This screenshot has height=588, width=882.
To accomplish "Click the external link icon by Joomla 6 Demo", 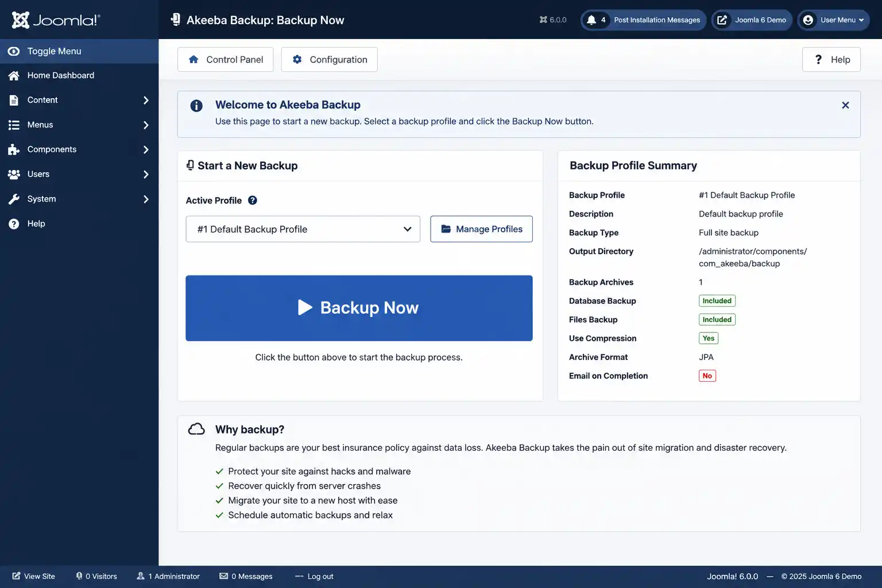I will click(722, 20).
